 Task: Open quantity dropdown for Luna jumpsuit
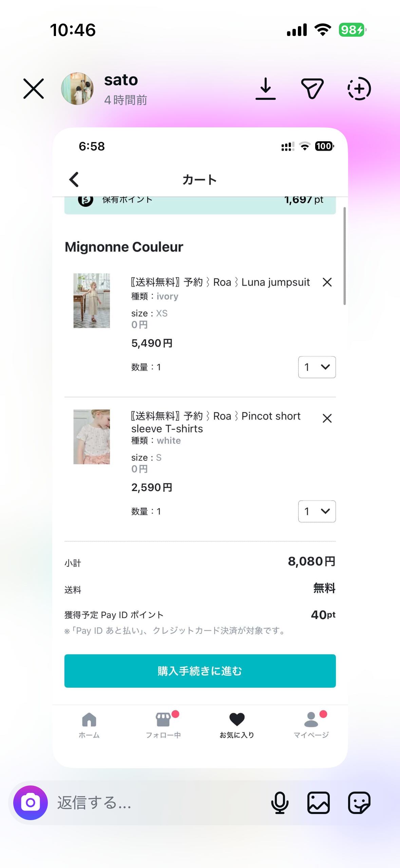317,367
